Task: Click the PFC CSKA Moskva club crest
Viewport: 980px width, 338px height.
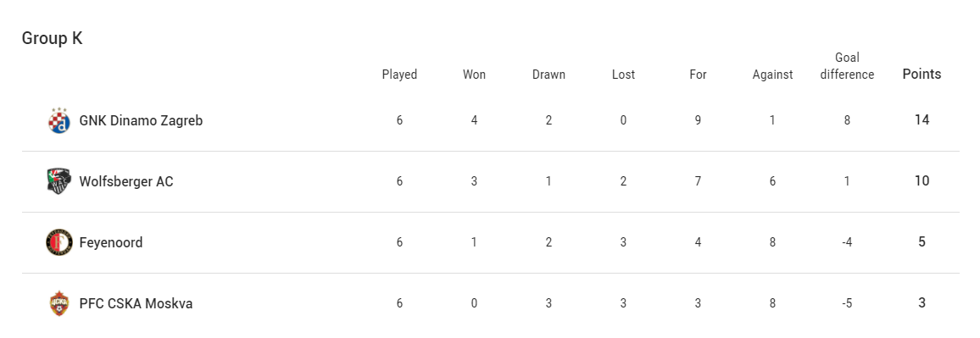Action: 59,303
